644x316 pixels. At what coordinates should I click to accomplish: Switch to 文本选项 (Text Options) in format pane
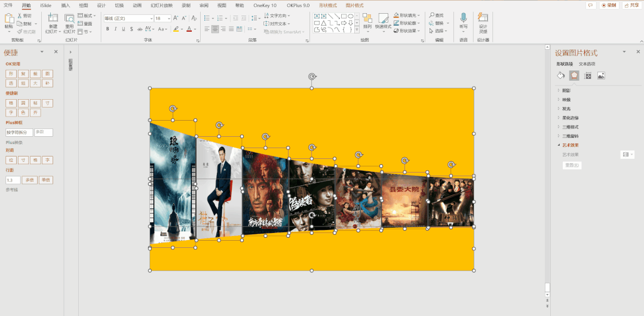click(x=587, y=64)
